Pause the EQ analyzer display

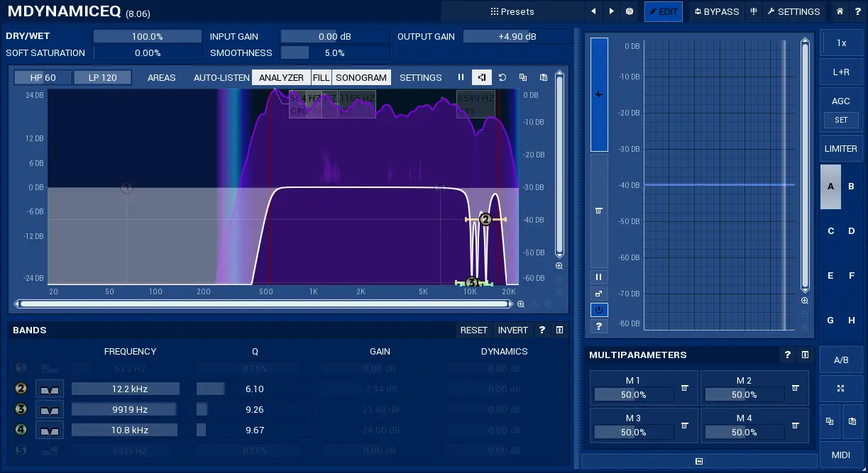[x=461, y=77]
